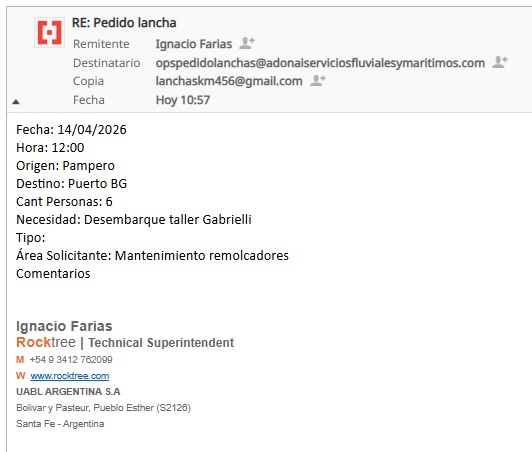The image size is (532, 452).
Task: Click the Rocktree logo text in signature
Action: [46, 342]
